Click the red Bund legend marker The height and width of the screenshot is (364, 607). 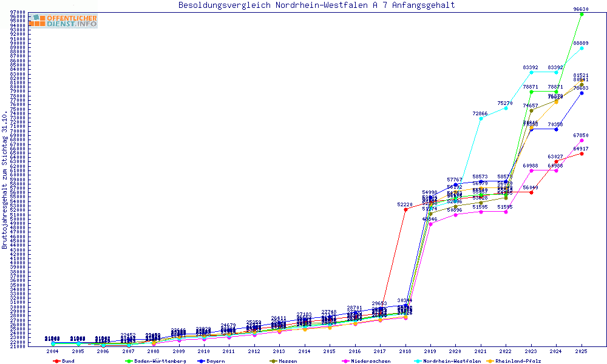(57, 361)
